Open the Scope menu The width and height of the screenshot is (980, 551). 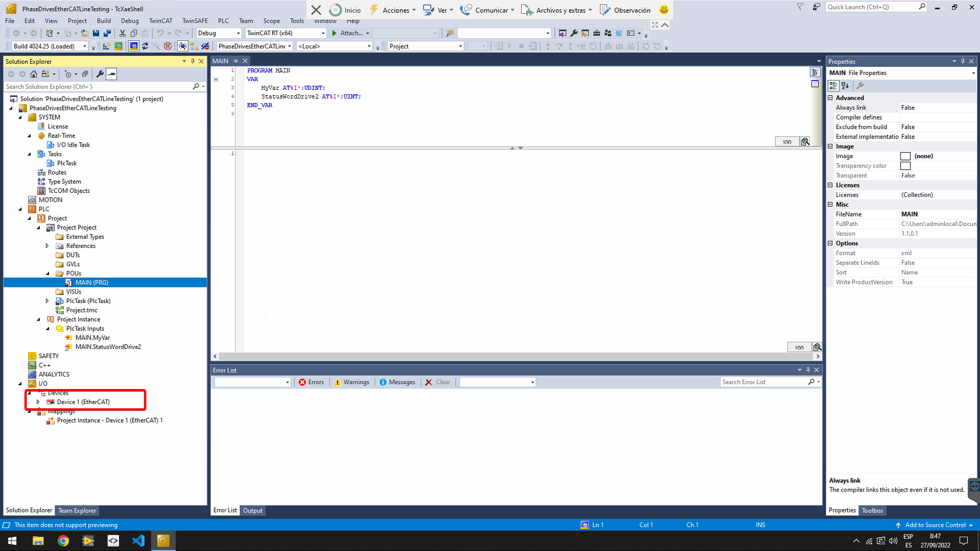272,21
